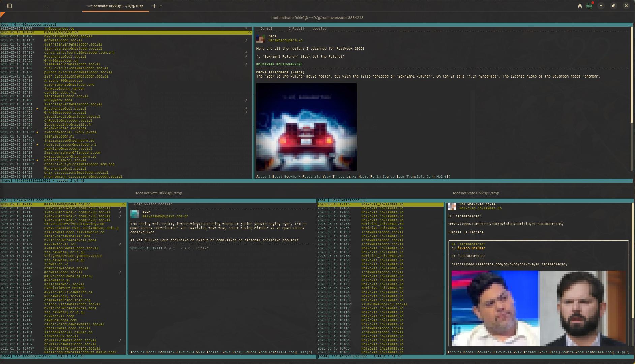Click Mara@hachyderm.io handle in the status header

(x=285, y=40)
